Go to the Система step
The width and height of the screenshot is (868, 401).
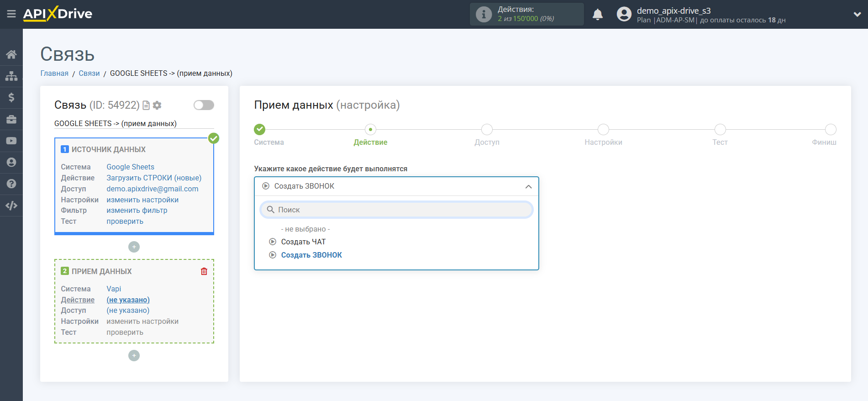click(260, 130)
